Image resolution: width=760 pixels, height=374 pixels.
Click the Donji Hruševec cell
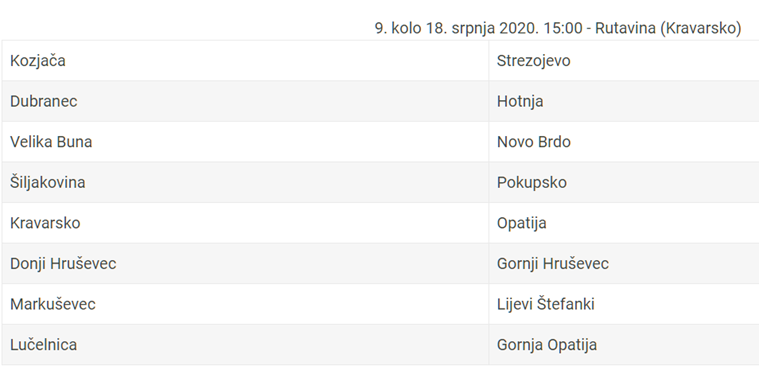click(245, 264)
